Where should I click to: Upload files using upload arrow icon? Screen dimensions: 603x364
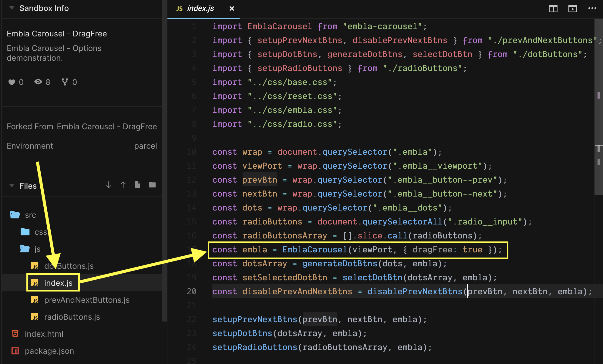pyautogui.click(x=123, y=185)
